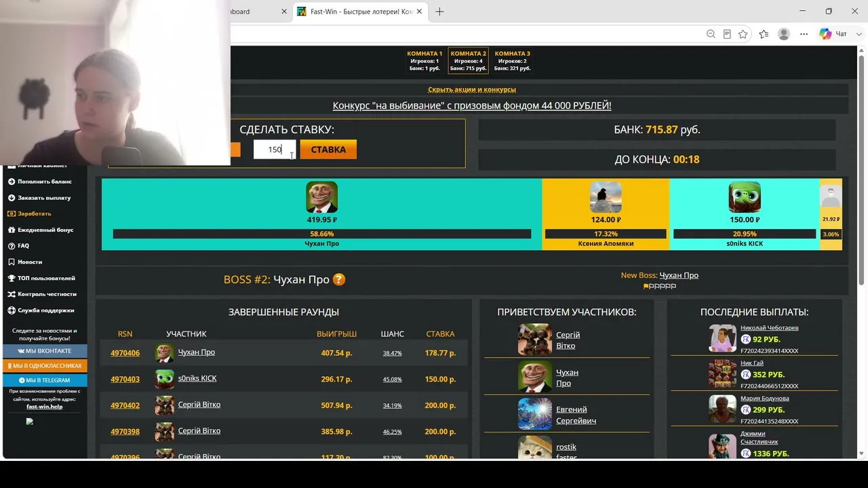Open round 4970403 link
Screen dimensions: 868x488
tap(125, 380)
